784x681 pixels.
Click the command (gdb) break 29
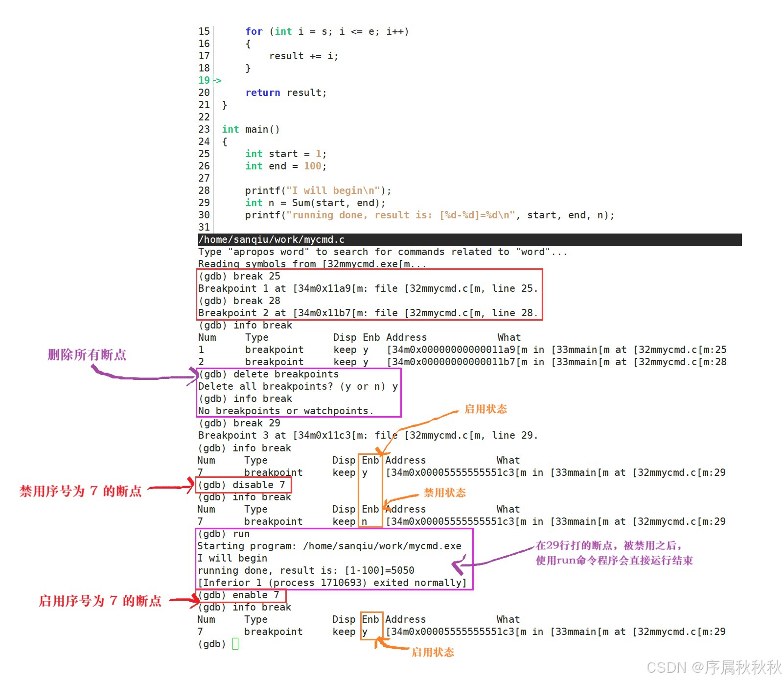(x=239, y=423)
